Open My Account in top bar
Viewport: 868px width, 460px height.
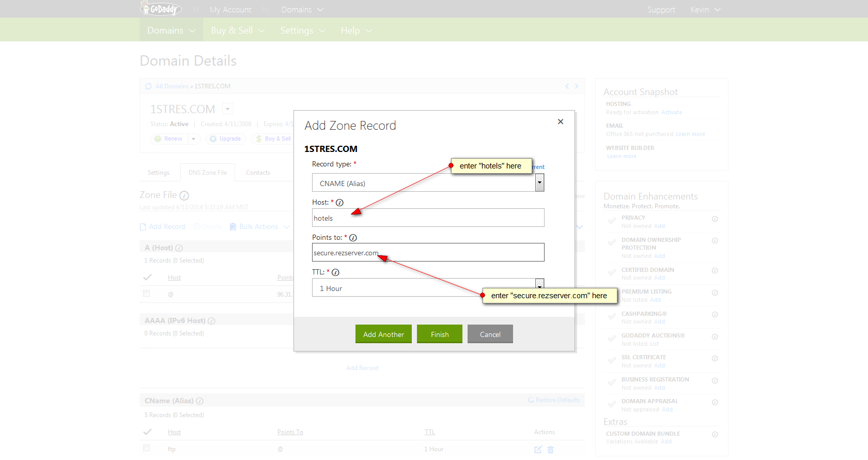coord(230,10)
